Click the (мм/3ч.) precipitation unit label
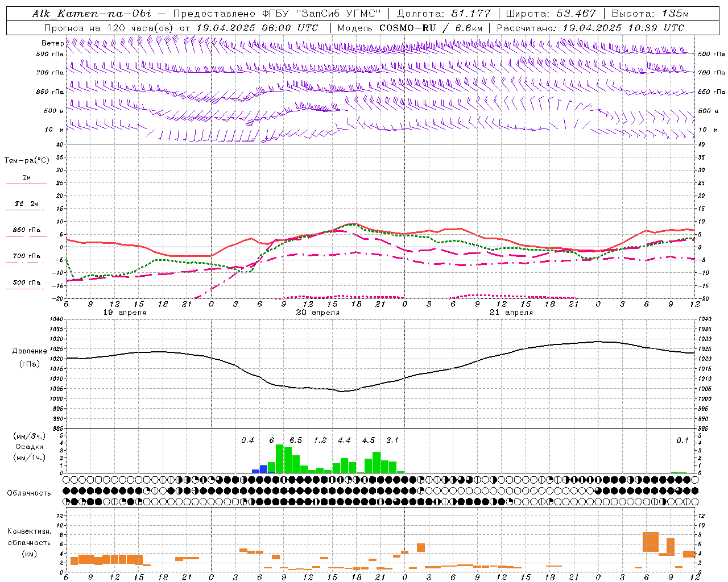Screen dimensions: 728x582 pos(30,436)
